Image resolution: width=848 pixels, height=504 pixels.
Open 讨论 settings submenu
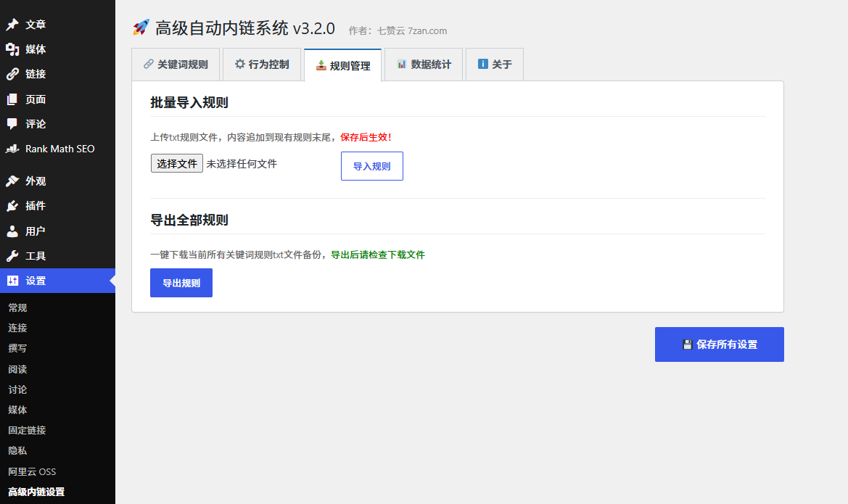click(x=17, y=389)
